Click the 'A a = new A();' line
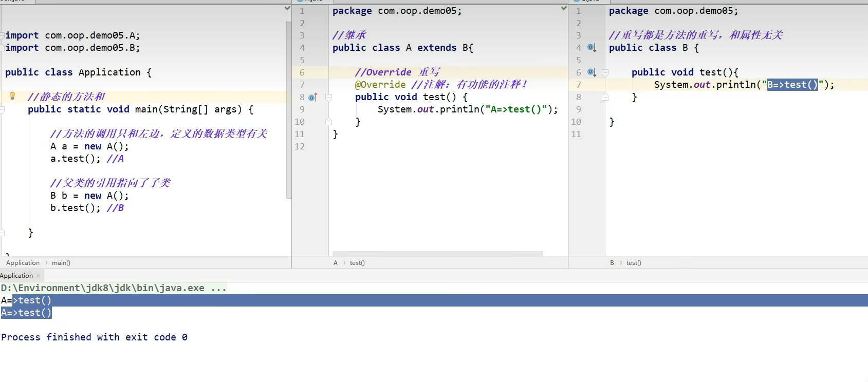Image resolution: width=868 pixels, height=382 pixels. tap(89, 146)
